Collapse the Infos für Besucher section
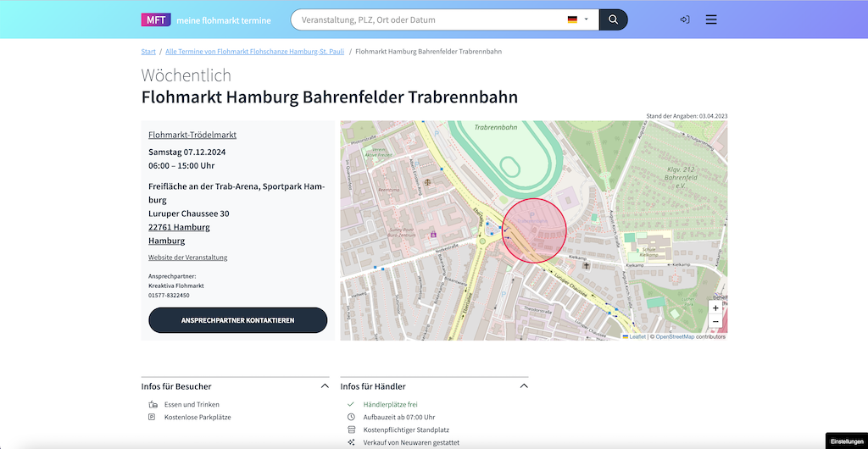 [325, 386]
